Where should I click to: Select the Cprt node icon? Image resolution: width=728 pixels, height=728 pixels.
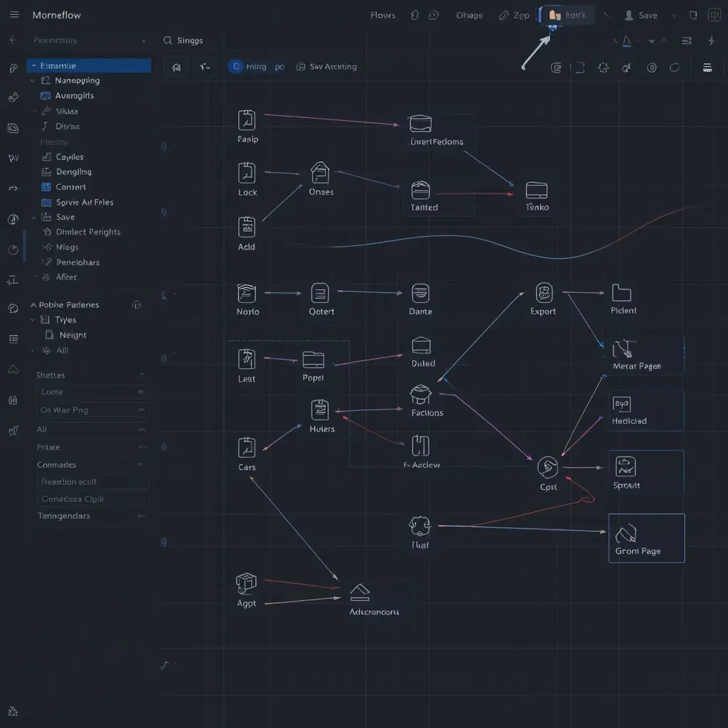point(547,466)
